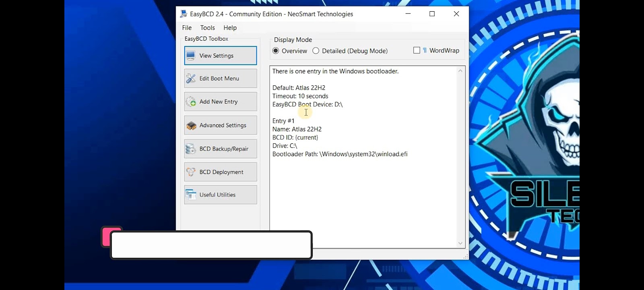Open the Help menu
Screen dimensions: 644x290
[x=230, y=28]
